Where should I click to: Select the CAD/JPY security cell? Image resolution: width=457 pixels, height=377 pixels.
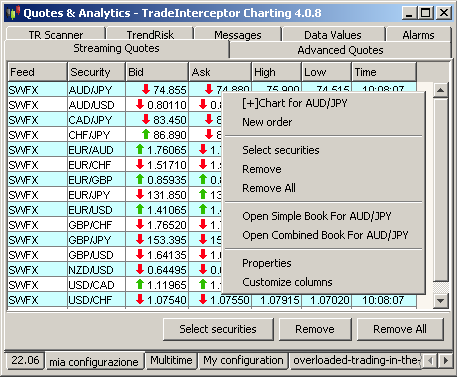96,120
